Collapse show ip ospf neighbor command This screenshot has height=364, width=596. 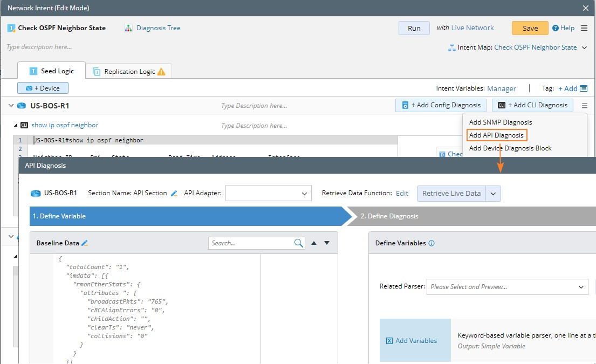point(16,125)
